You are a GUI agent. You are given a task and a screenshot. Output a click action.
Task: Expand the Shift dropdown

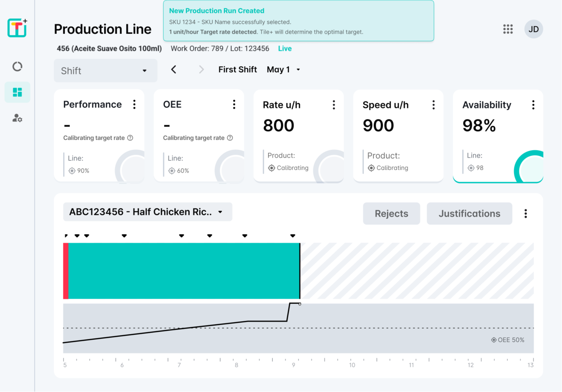point(105,71)
